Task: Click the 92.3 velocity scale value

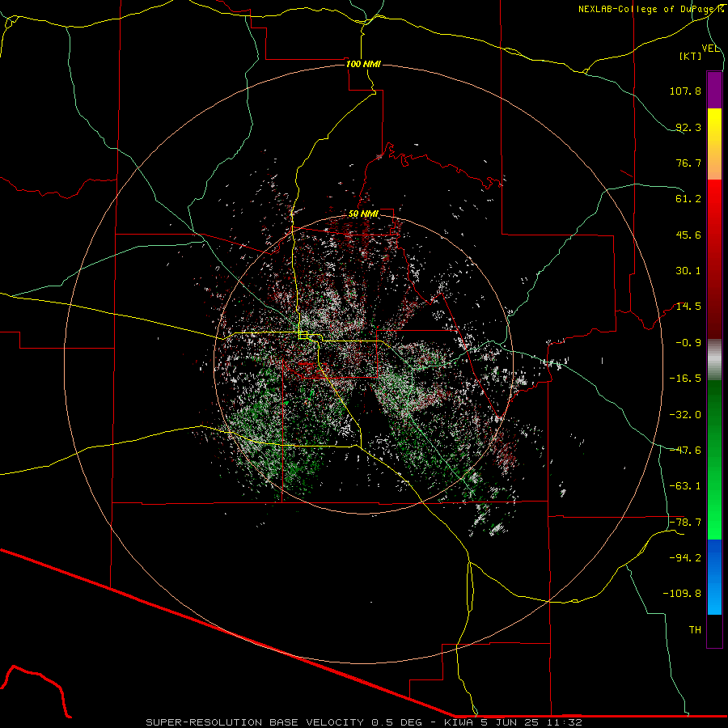Action: pos(688,127)
